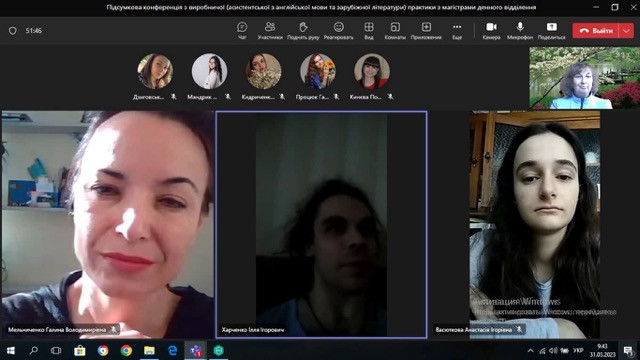
Task: Toggle the Камера on or off
Action: coord(491,31)
